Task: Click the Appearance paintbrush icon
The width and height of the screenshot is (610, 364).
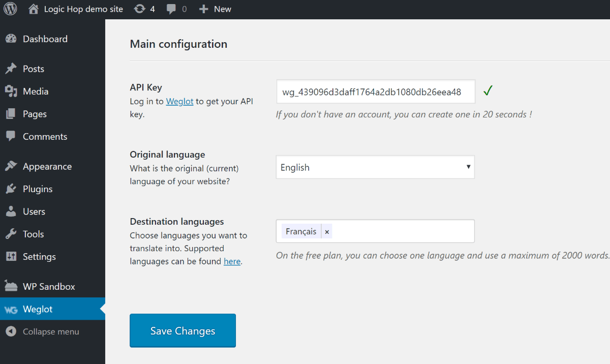Action: click(x=11, y=167)
